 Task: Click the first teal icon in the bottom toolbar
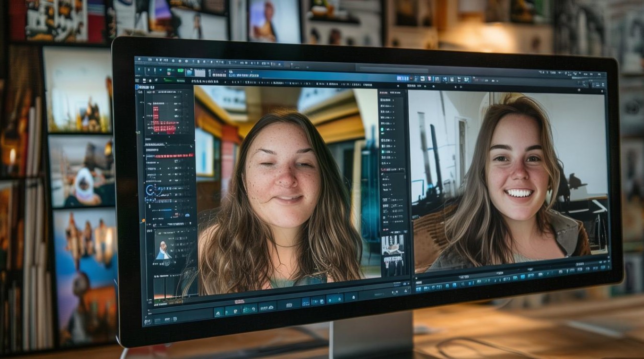tap(218, 312)
